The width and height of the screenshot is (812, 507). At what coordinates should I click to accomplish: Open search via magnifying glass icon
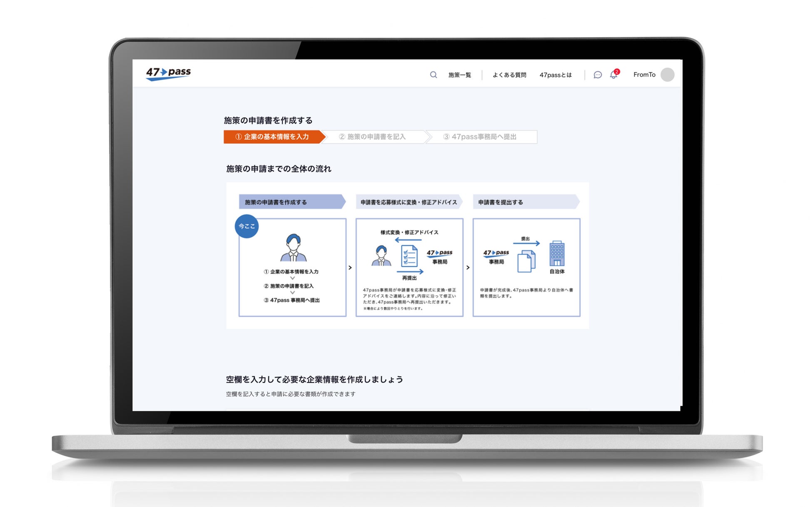433,75
